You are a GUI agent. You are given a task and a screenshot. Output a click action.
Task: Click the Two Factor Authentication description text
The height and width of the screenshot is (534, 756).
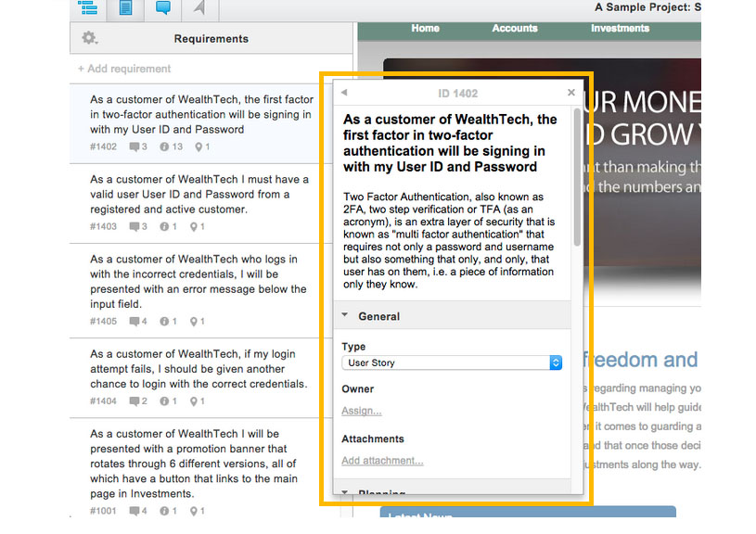(449, 240)
